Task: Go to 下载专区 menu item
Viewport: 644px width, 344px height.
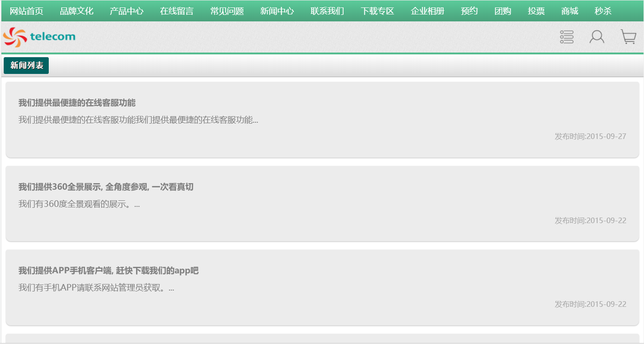Action: point(377,11)
